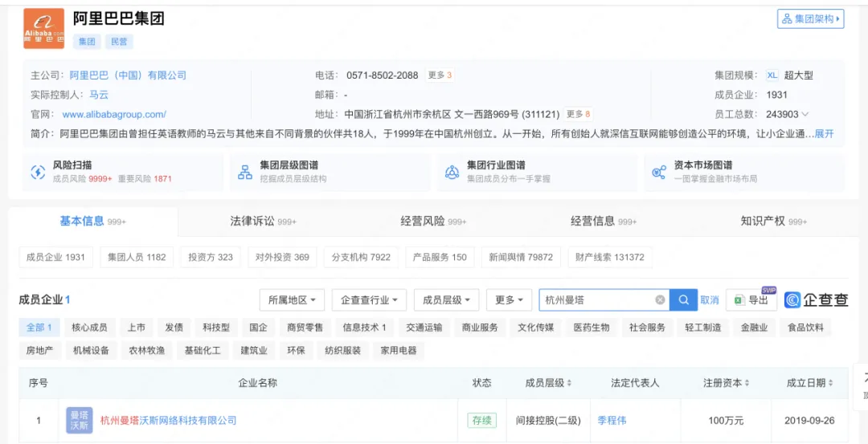Select 新闻舆情 79872 sub-tab
Viewport: 868px width, 444px height.
521,257
